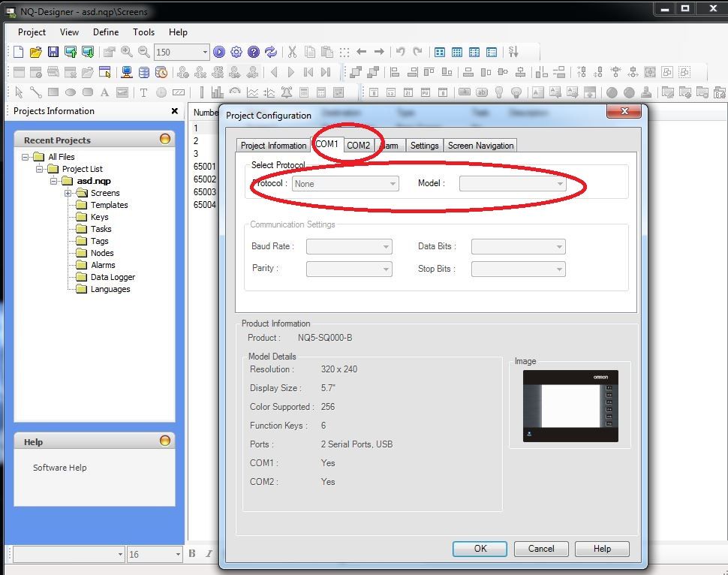Expand the Screens folder tree node

point(68,193)
